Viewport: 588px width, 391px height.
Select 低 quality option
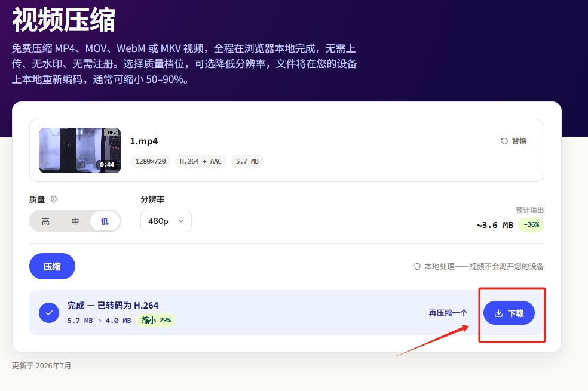[x=105, y=221]
